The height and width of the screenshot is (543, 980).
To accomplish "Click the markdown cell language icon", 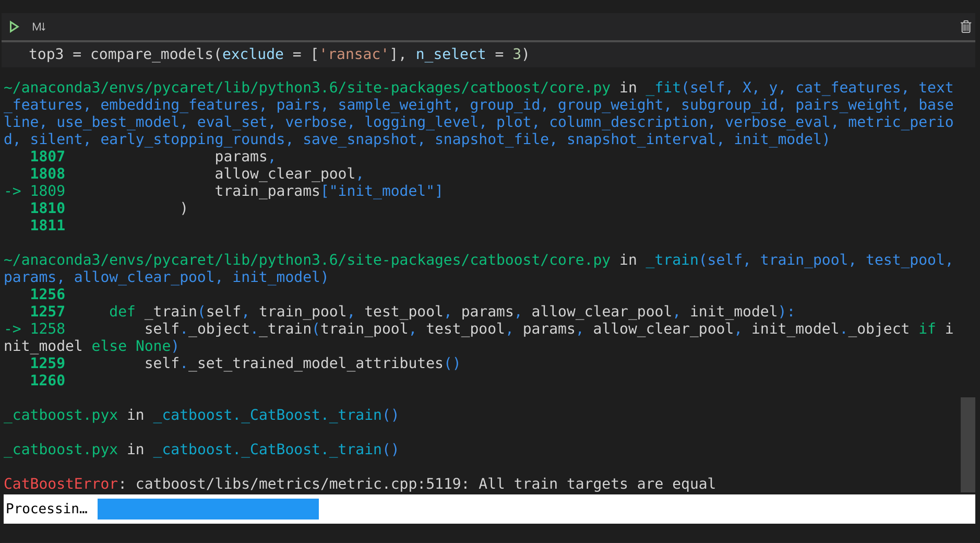I will (x=38, y=26).
